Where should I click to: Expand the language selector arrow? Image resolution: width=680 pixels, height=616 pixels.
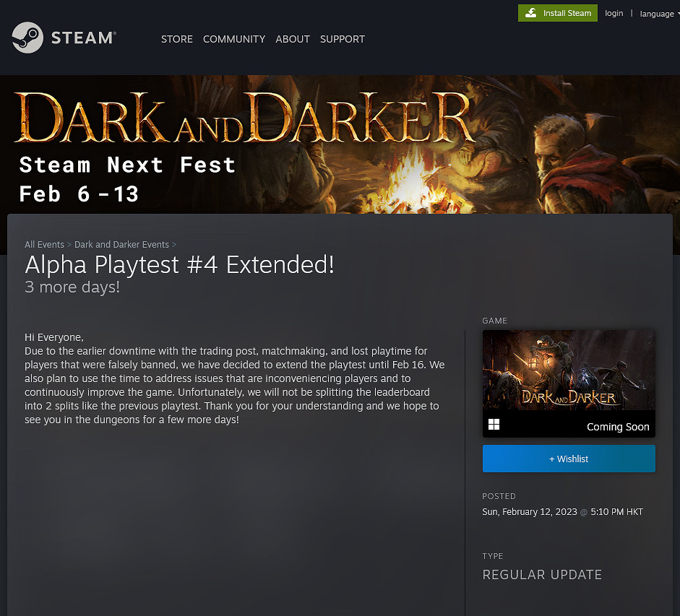point(676,13)
